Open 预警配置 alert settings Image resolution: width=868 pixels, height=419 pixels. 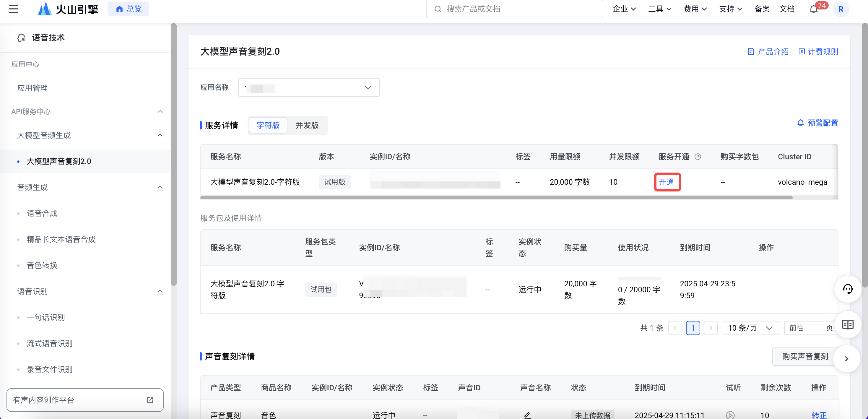(817, 123)
